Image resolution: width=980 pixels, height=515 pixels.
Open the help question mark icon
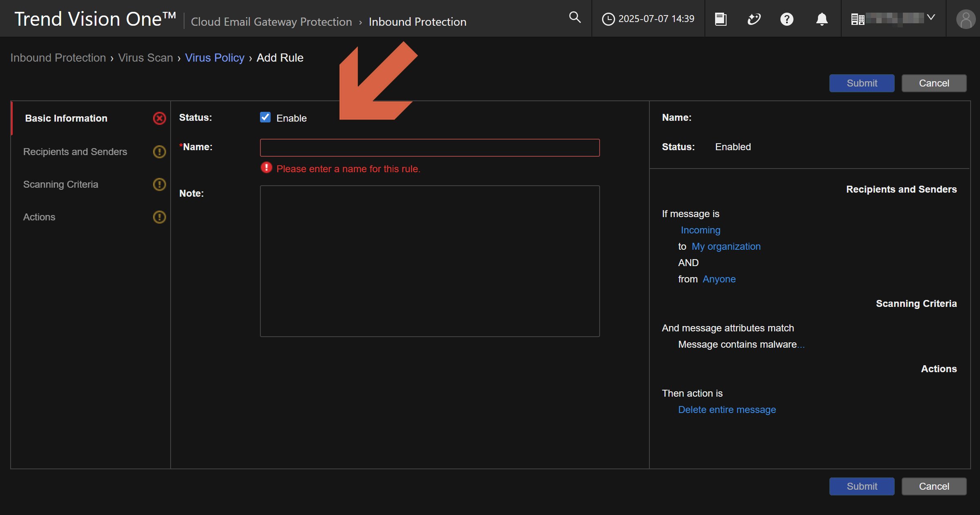tap(787, 19)
